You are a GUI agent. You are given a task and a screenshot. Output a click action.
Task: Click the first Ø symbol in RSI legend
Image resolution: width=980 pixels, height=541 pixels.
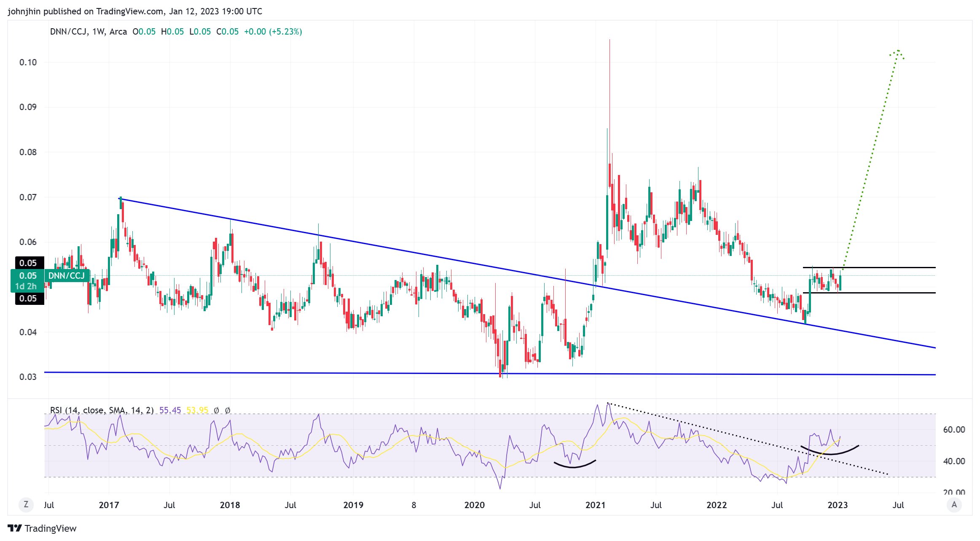[216, 410]
